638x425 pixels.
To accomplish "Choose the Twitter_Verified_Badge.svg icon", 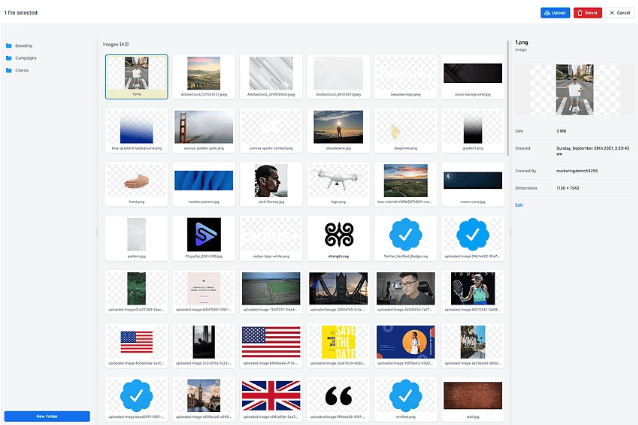I will (x=405, y=234).
